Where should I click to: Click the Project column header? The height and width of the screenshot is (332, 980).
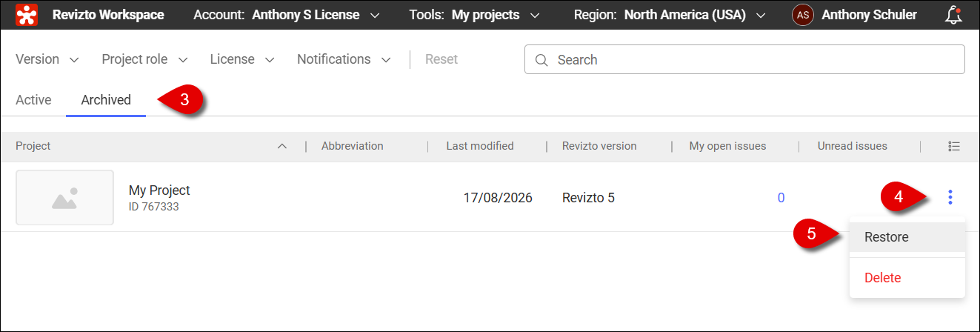point(33,146)
